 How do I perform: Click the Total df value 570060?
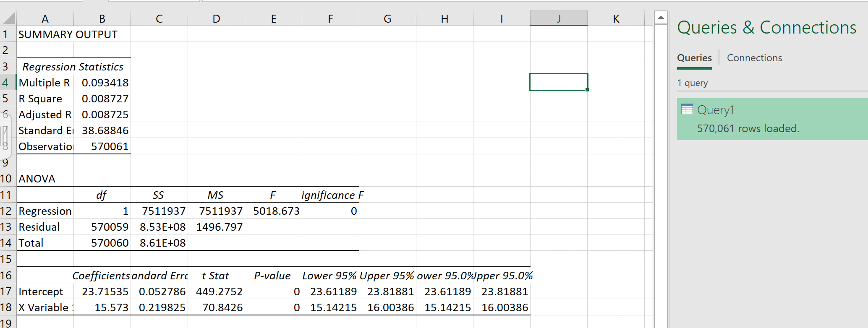102,242
